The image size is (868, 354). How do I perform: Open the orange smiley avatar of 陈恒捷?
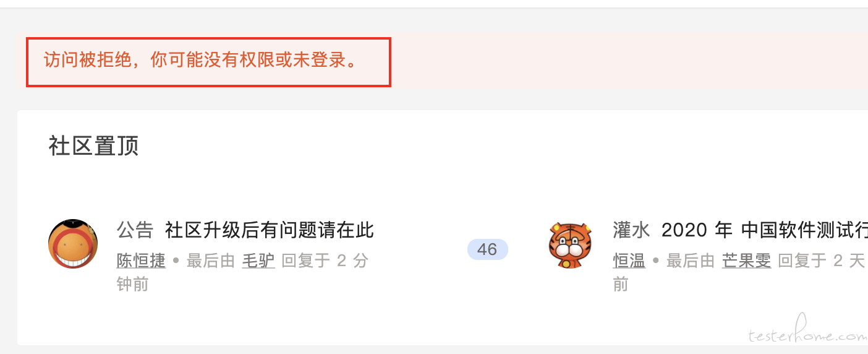[x=73, y=244]
